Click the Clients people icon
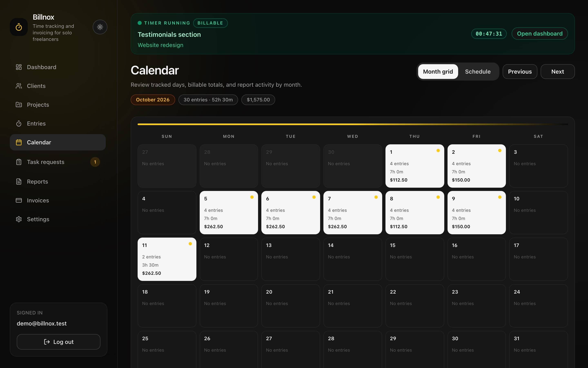Image resolution: width=588 pixels, height=368 pixels. (x=19, y=86)
